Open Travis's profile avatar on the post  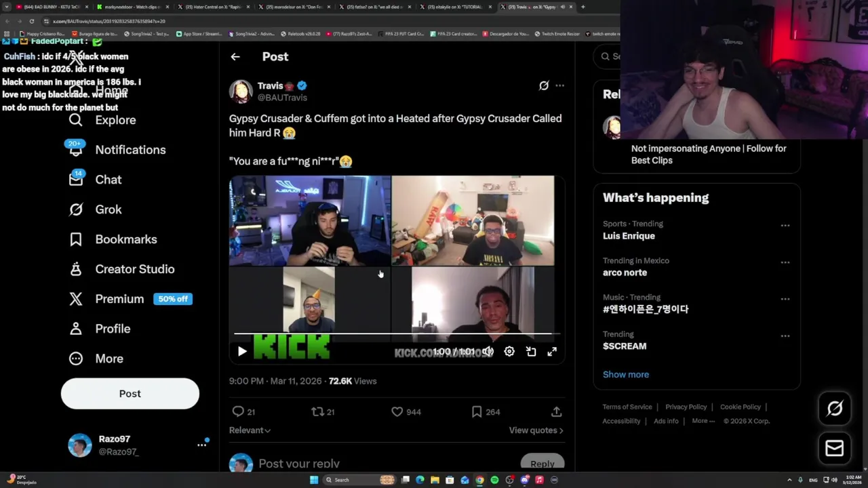click(241, 91)
